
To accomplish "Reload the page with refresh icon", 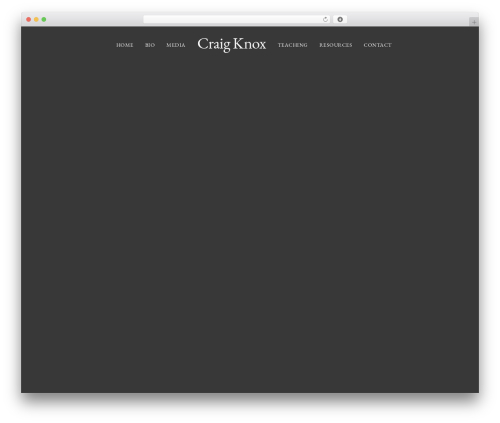I will click(x=325, y=19).
